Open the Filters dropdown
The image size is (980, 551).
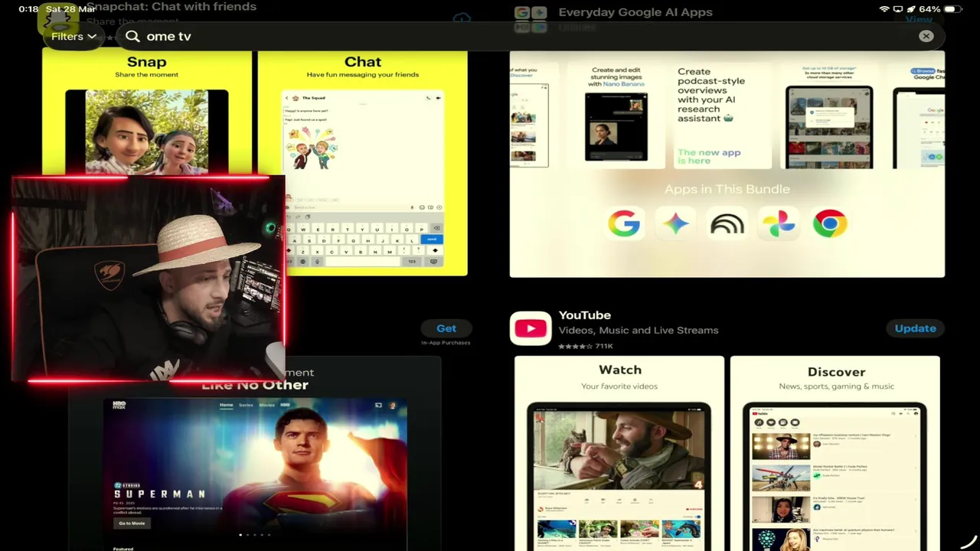pos(73,36)
